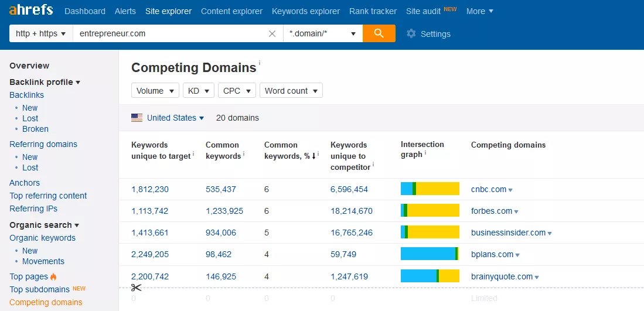Expand the Word count filter

[x=291, y=91]
